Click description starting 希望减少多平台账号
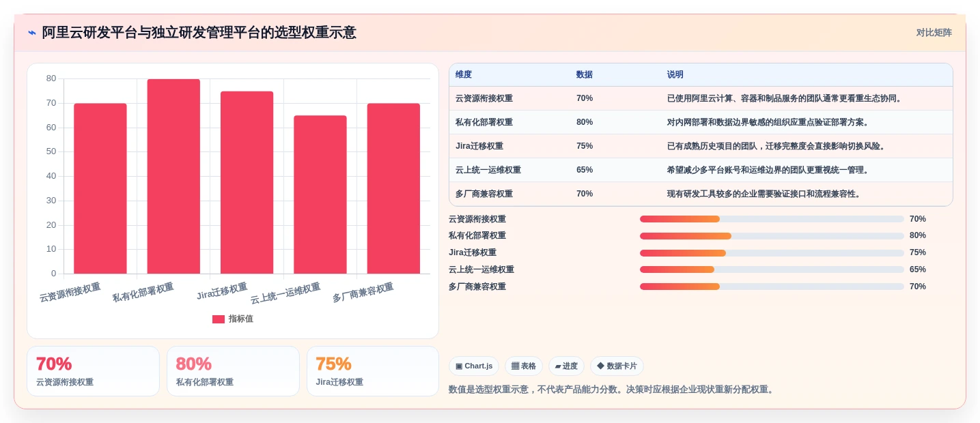This screenshot has width=980, height=423. point(770,170)
